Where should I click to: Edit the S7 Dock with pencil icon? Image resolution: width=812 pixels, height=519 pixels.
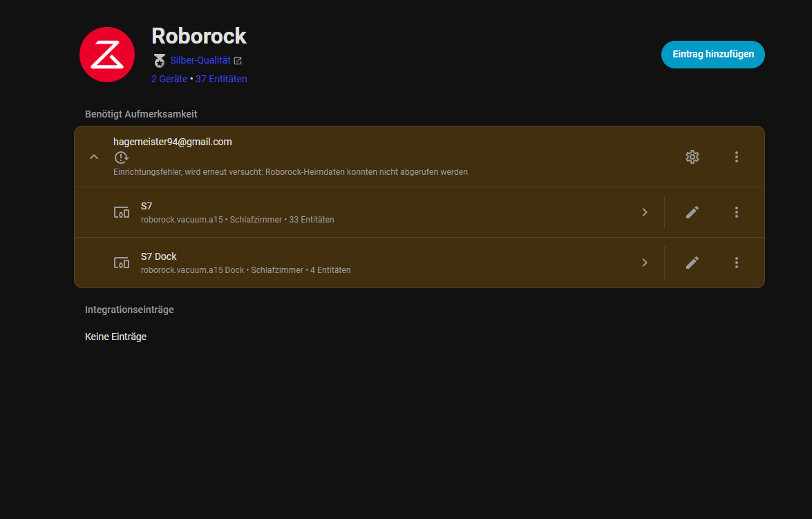coord(692,263)
